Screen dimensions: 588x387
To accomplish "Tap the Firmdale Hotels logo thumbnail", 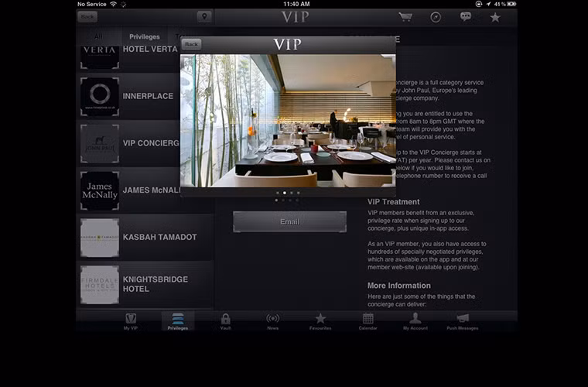I will (x=100, y=285).
